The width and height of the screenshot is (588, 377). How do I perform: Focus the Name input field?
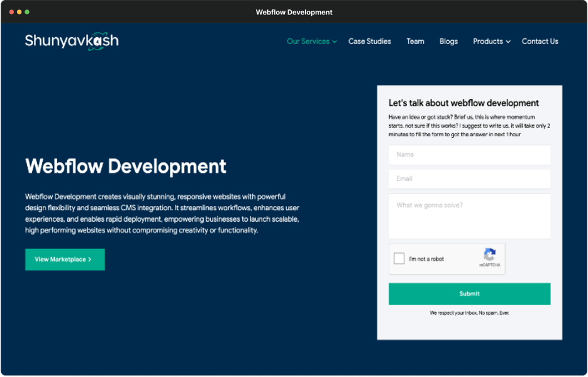click(x=469, y=155)
